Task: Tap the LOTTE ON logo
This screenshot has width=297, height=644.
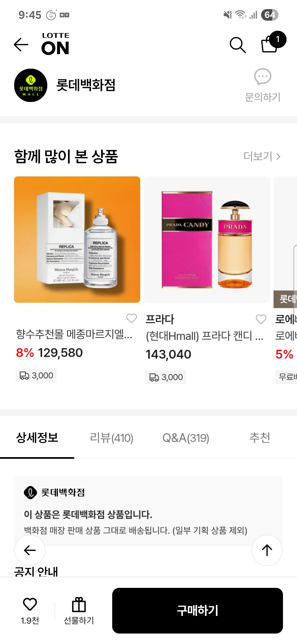Action: point(55,44)
